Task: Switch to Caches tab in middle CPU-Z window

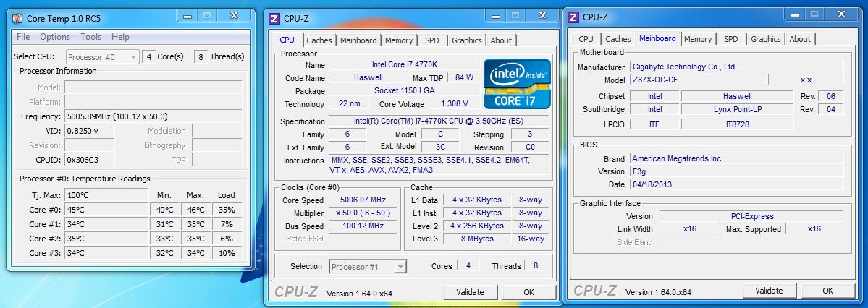Action: pyautogui.click(x=319, y=40)
